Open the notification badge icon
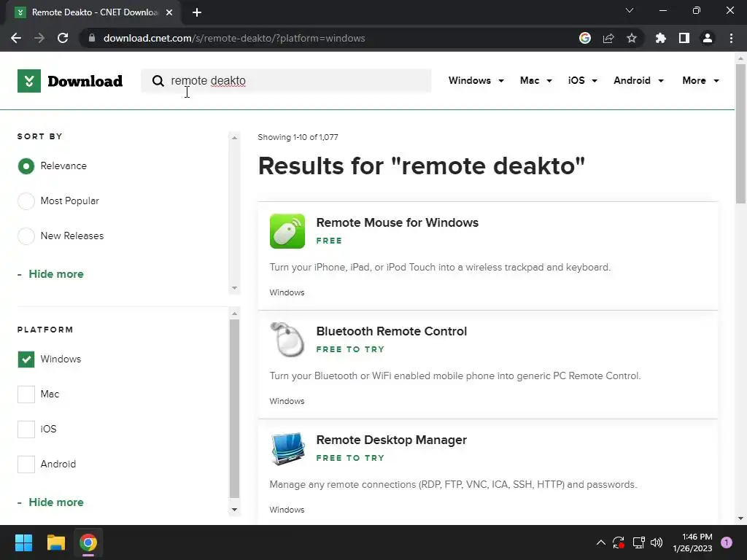The image size is (747, 560). pos(727,542)
